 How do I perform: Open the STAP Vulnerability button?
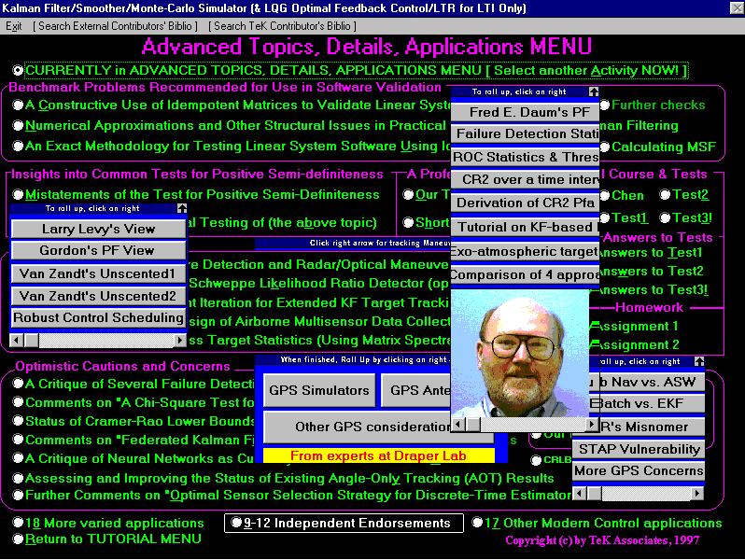click(640, 449)
